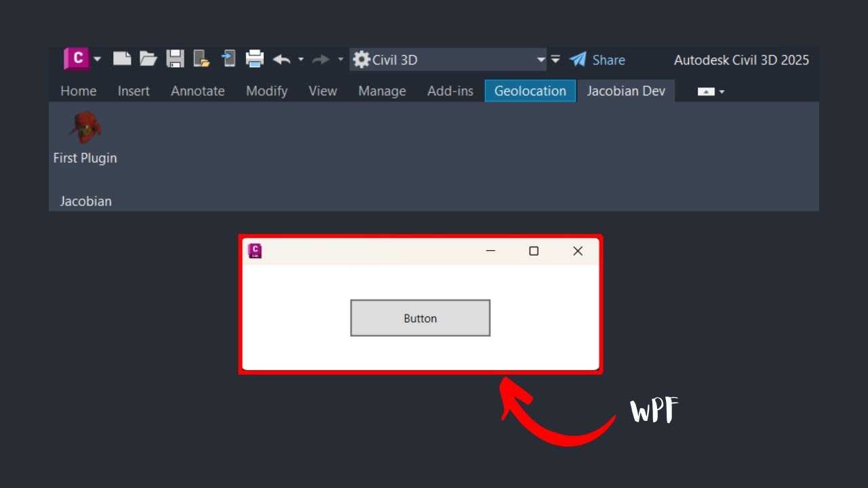
Task: Click Button in the WPF window
Action: click(x=420, y=318)
